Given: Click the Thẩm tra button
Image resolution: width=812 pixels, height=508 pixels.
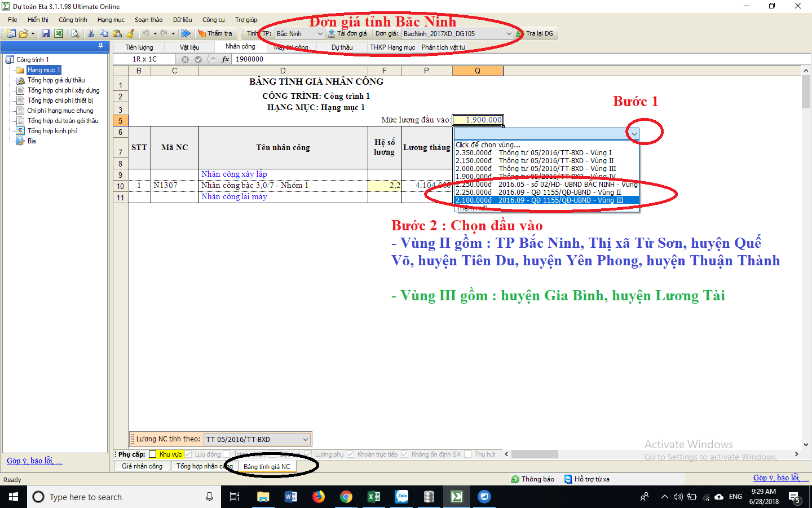Looking at the screenshot, I should 215,34.
